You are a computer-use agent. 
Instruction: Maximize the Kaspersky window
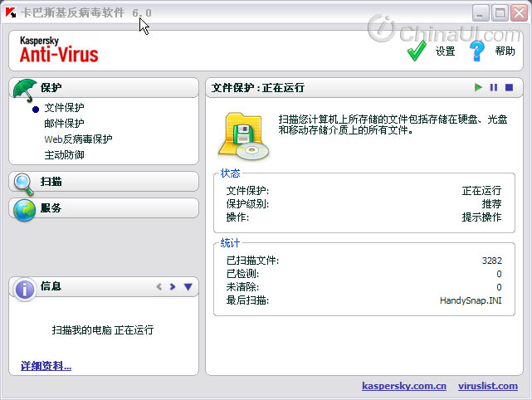pos(500,13)
